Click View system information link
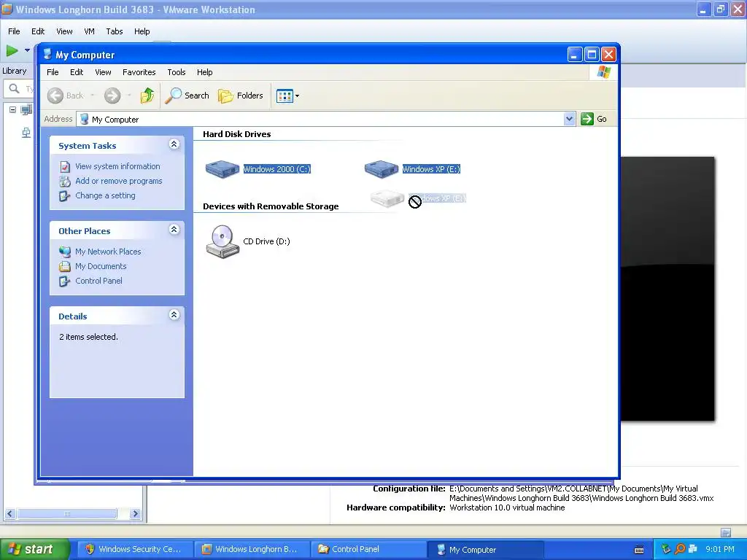 point(117,166)
